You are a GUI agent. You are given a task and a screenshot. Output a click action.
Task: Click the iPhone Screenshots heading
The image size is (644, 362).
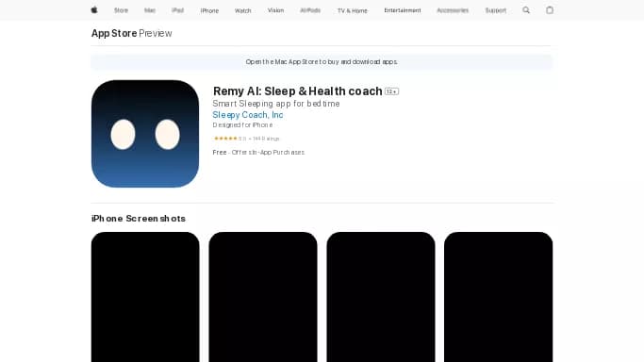coord(139,219)
